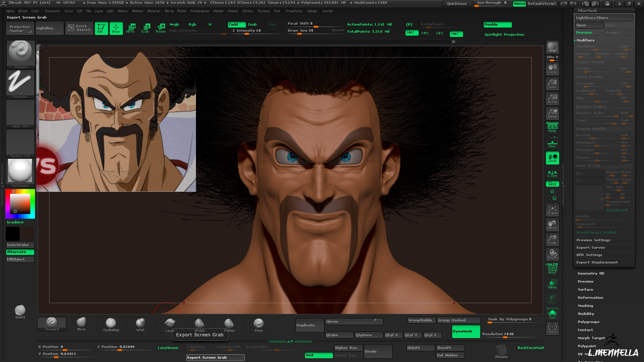
Task: Expand the Visibility section
Action: (586, 314)
